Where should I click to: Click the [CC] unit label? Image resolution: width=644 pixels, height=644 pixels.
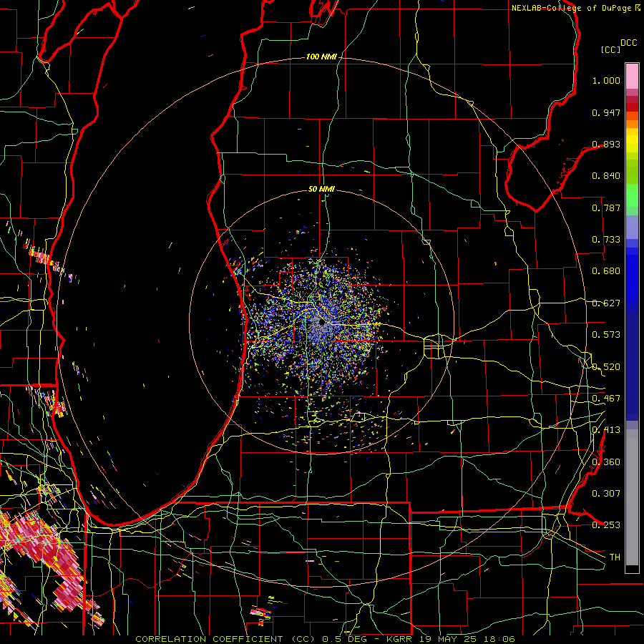point(611,49)
